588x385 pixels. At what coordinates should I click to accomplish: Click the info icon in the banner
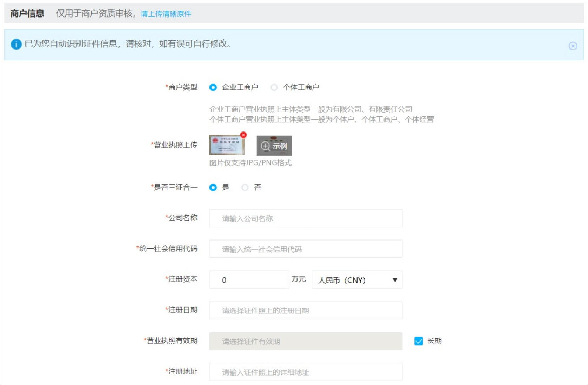click(16, 44)
